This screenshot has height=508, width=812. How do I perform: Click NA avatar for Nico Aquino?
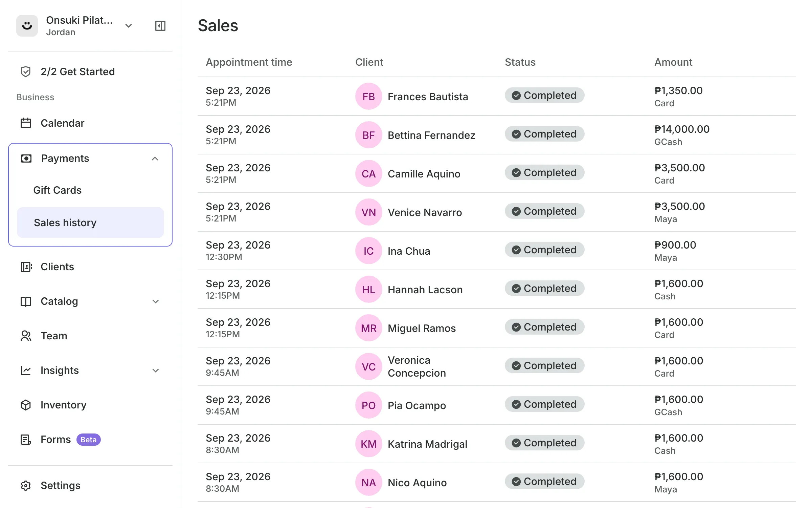[x=369, y=483]
